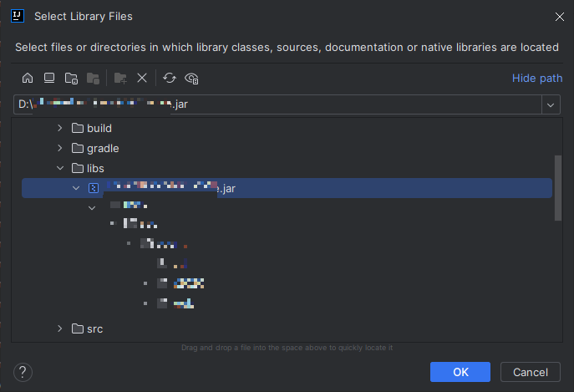Click the Hide path link
This screenshot has width=574, height=392.
coord(537,78)
